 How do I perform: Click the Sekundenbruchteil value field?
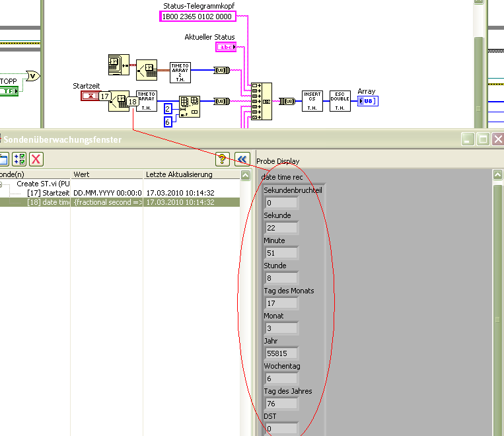click(281, 203)
